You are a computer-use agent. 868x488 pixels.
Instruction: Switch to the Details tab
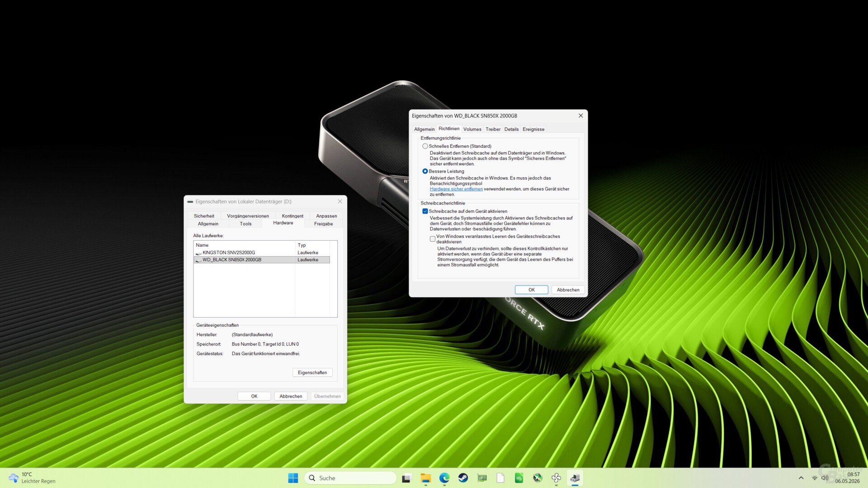[511, 129]
